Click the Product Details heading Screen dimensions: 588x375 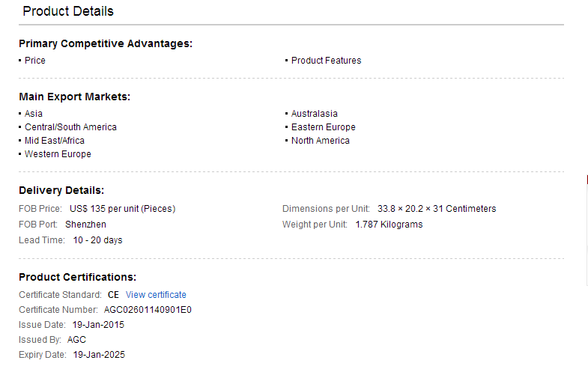tap(68, 11)
